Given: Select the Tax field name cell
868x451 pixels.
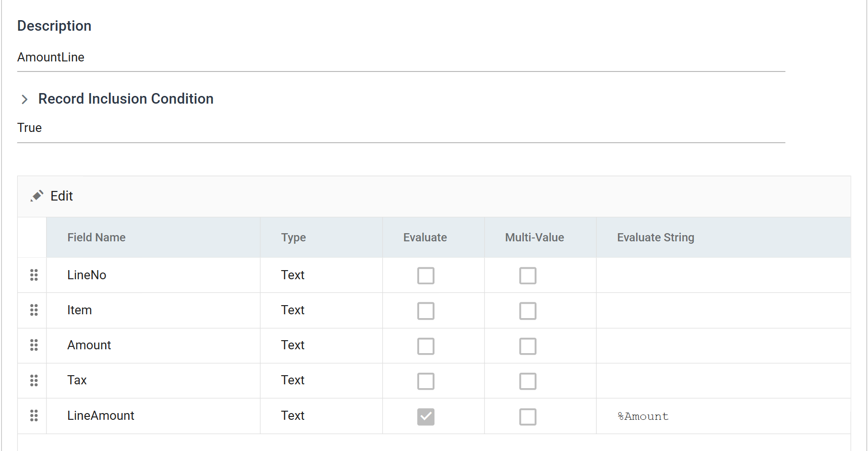Looking at the screenshot, I should coord(153,380).
